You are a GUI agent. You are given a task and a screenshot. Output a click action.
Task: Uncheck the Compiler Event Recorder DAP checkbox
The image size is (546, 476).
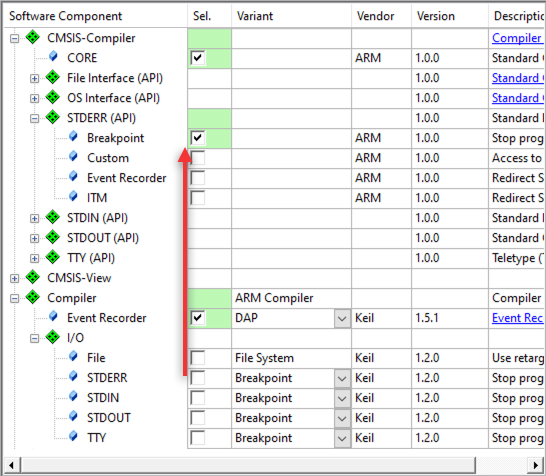[x=198, y=318]
